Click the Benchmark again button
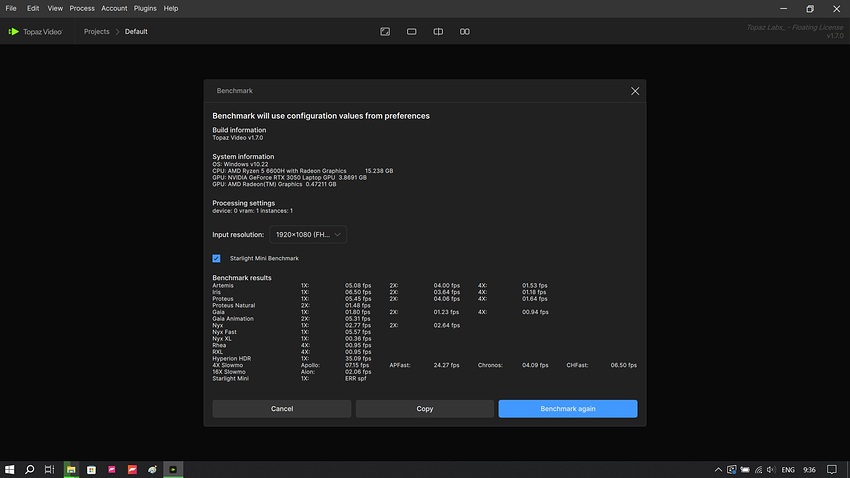Viewport: 850px width, 478px height. pyautogui.click(x=568, y=409)
